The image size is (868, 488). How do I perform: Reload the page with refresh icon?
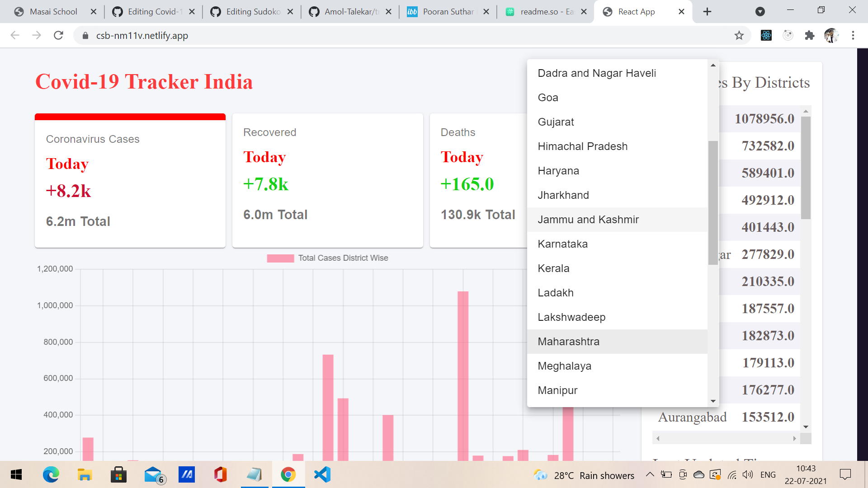[58, 35]
